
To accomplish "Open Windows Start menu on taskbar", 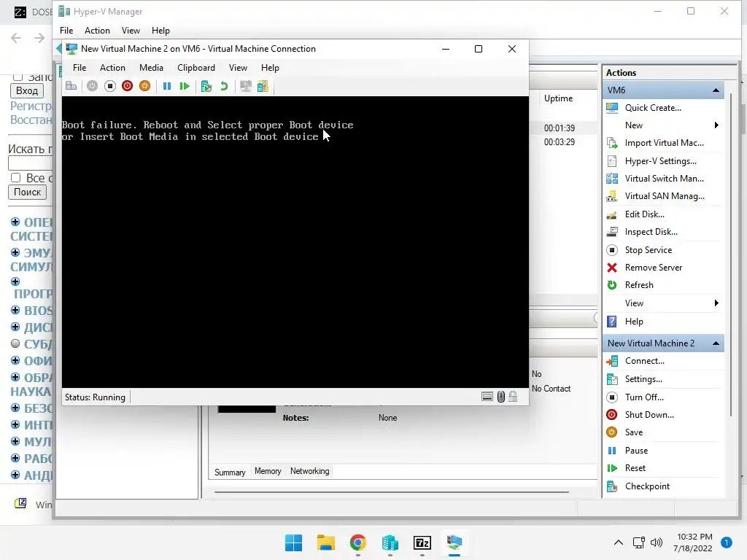I will tap(293, 542).
